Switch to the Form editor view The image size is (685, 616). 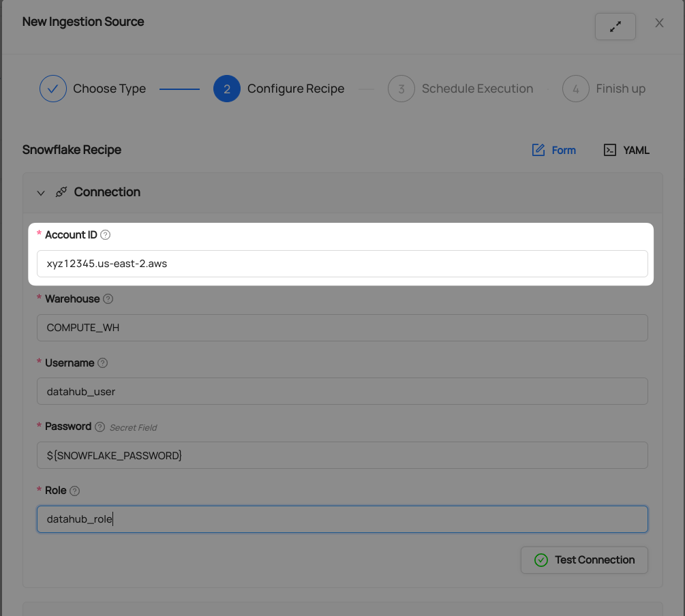(554, 151)
